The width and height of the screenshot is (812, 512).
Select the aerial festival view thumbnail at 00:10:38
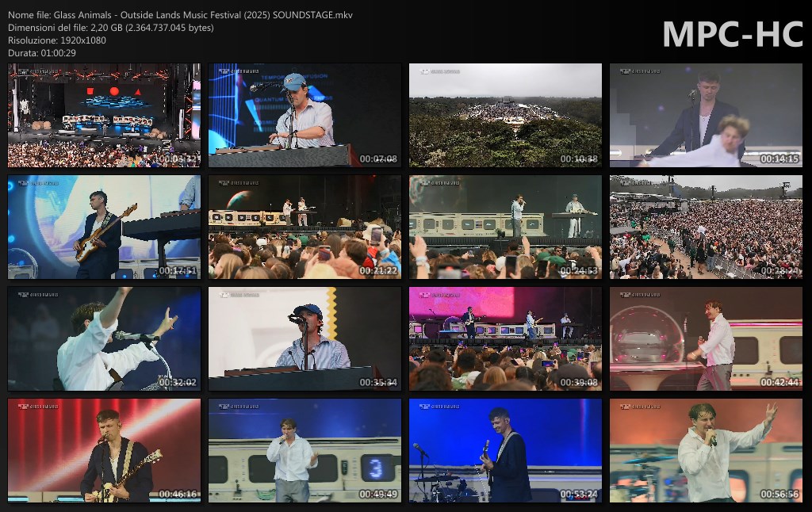point(505,115)
